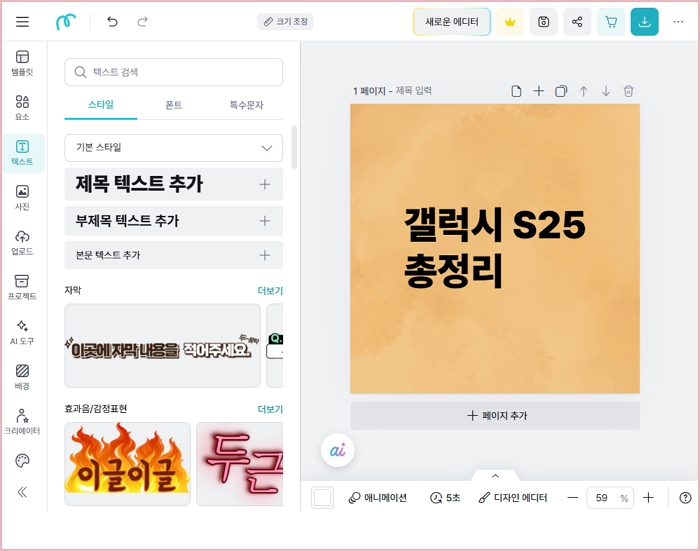Open the help question mark icon
This screenshot has height=551, width=700.
pyautogui.click(x=685, y=497)
